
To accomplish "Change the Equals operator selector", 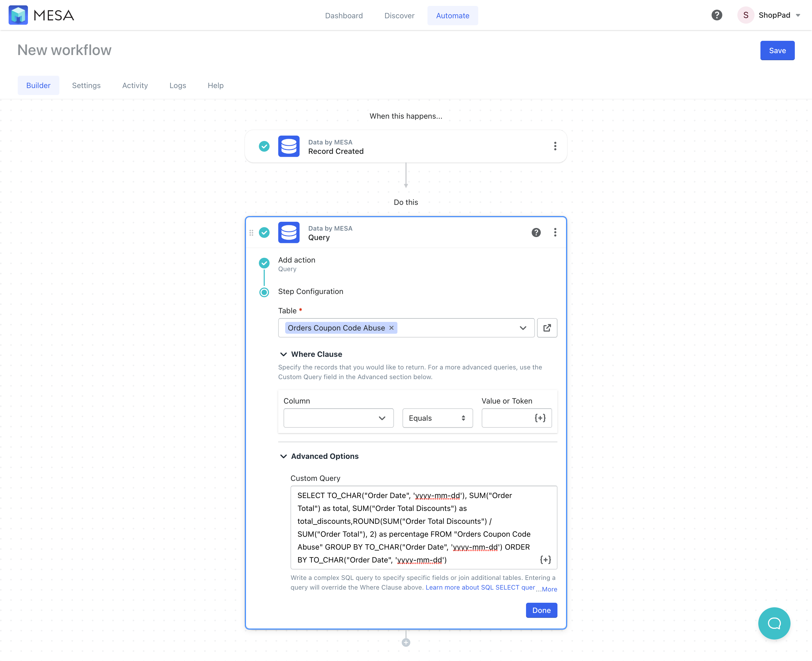I will [x=438, y=418].
